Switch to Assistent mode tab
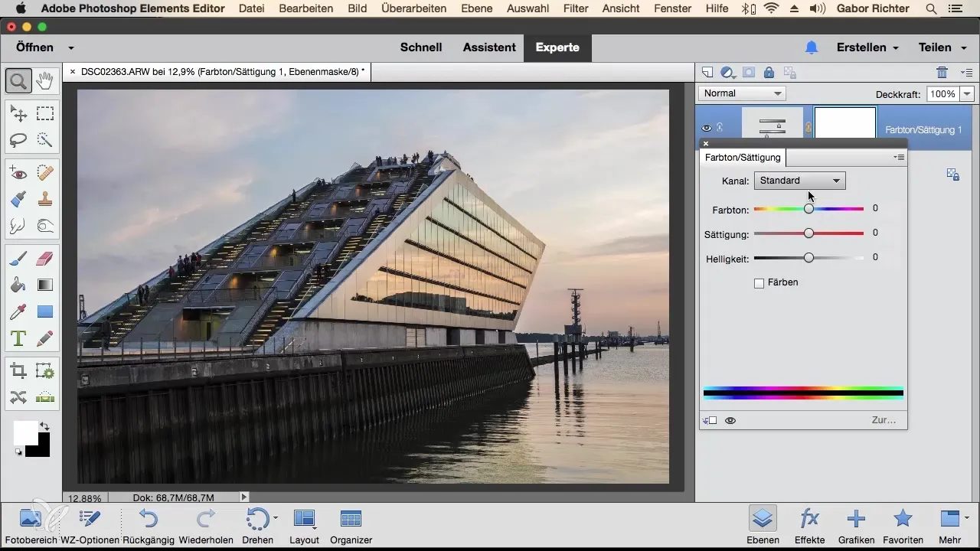This screenshot has width=980, height=551. 489,47
